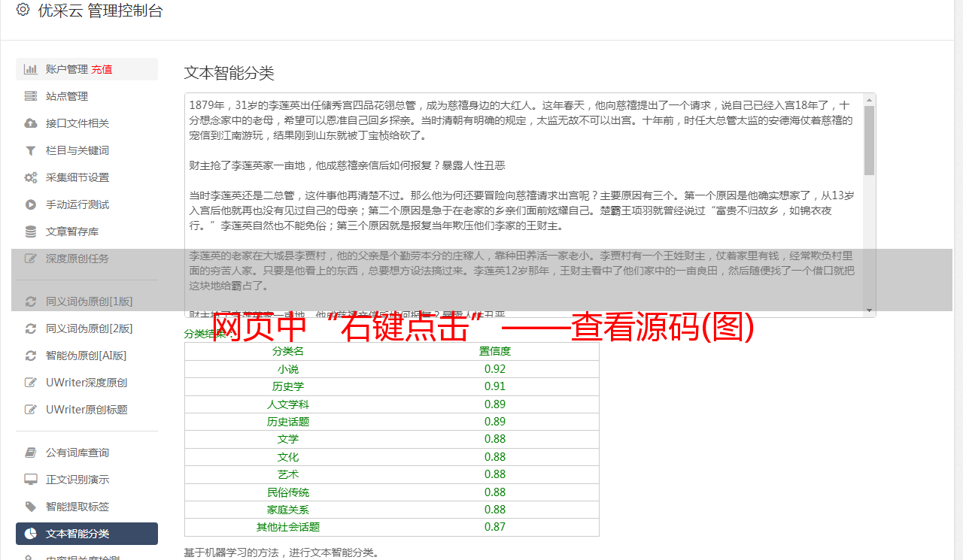Select the active 文本智能分类 menu item
Viewport: 963px width, 560px height.
87,534
